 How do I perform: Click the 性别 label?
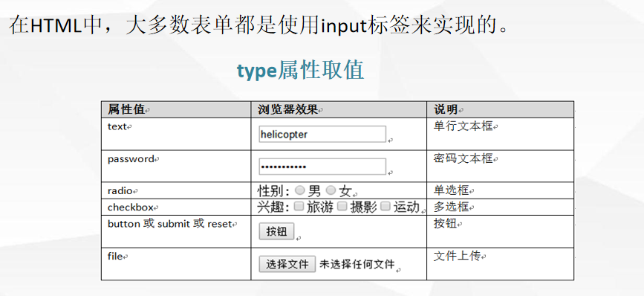coord(273,190)
